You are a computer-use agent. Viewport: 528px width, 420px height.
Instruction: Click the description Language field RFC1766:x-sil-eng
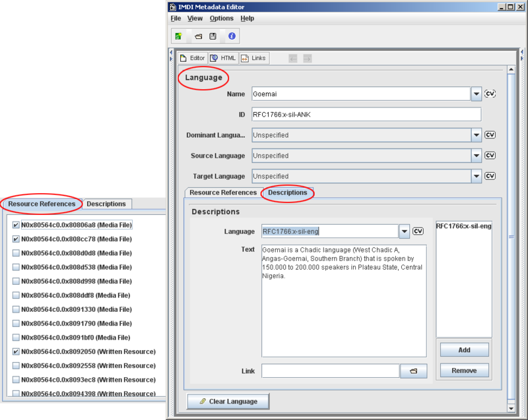tap(330, 231)
